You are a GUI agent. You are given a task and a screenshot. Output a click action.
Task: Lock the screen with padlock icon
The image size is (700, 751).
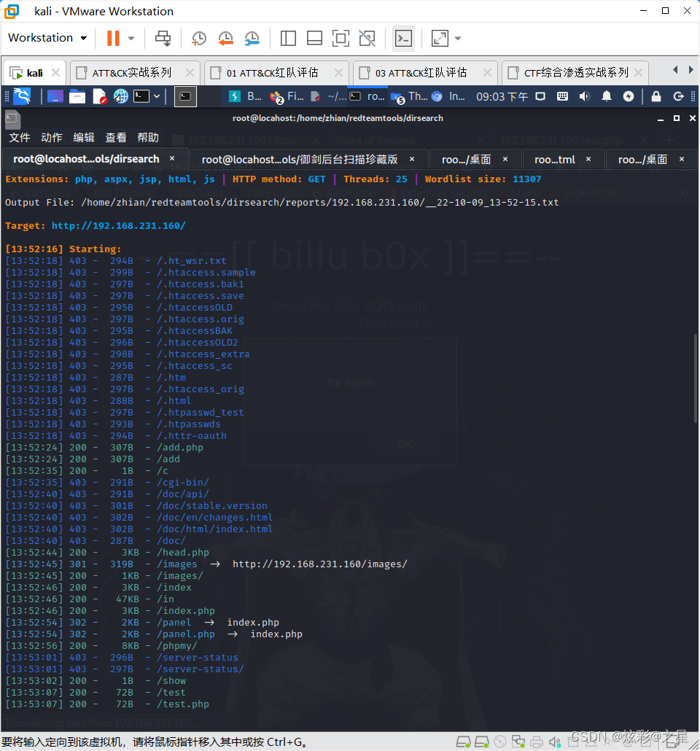(x=656, y=97)
